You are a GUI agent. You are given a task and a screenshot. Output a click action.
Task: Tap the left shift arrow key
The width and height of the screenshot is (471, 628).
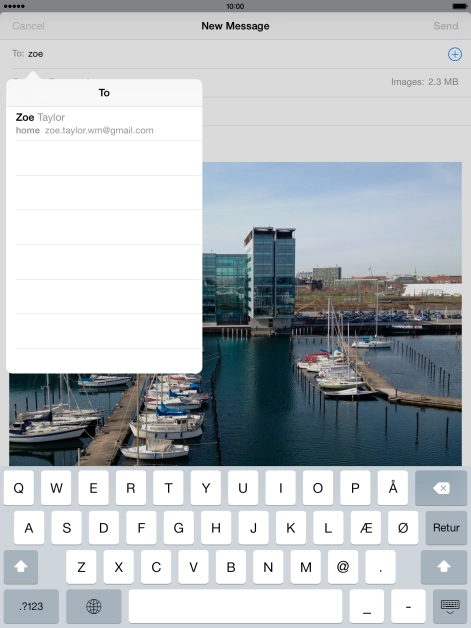21,567
